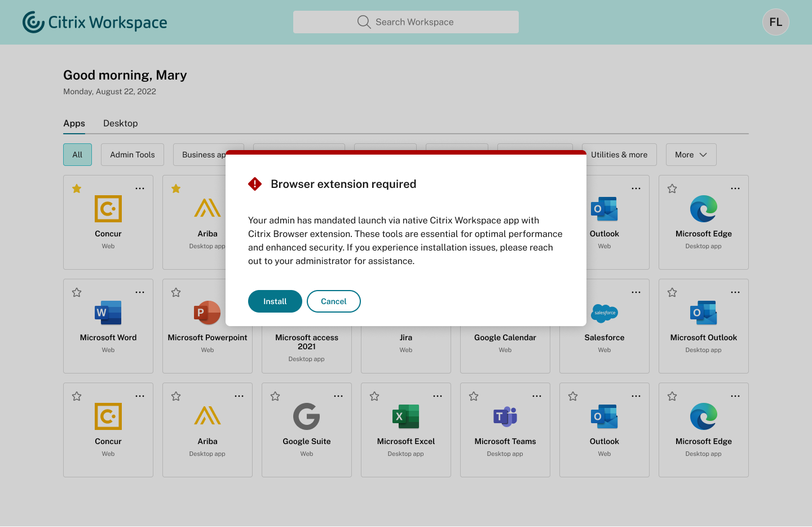Open the options menu on starred Concur
The image size is (812, 527).
140,188
